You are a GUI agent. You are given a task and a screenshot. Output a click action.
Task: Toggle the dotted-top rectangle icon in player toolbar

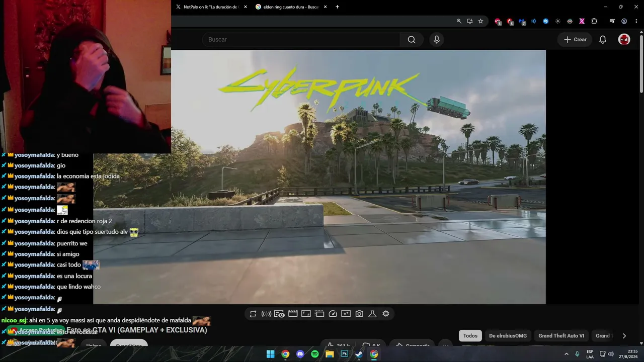coord(319,314)
